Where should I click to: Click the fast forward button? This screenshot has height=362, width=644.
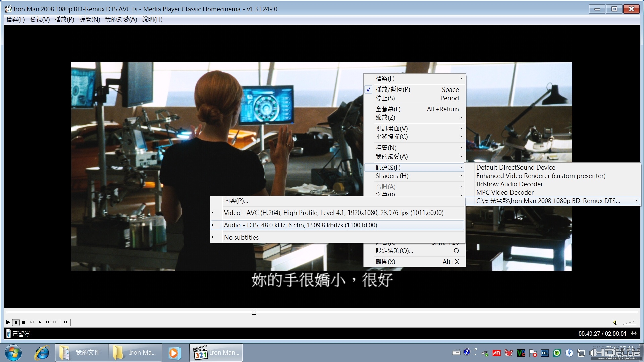(48, 322)
